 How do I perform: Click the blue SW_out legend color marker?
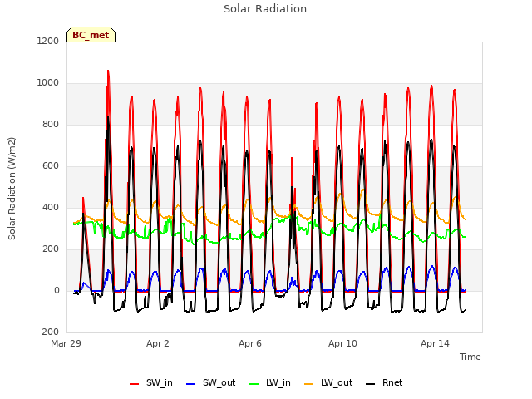click(191, 384)
